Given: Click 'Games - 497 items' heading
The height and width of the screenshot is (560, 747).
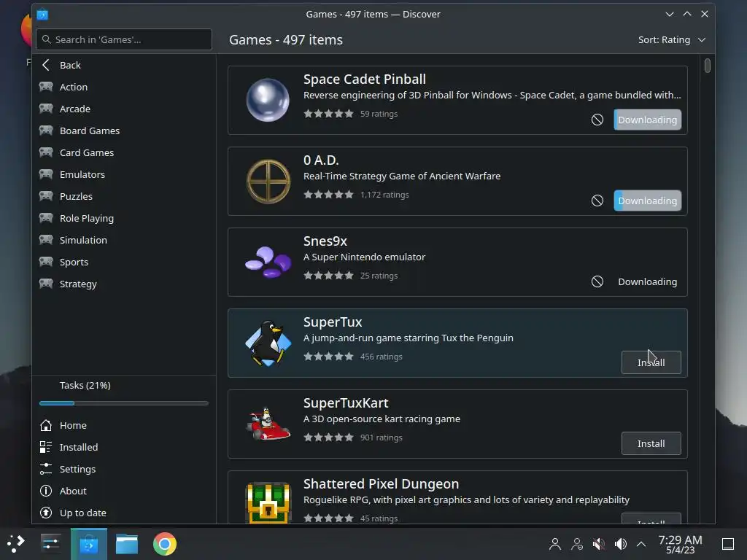Looking at the screenshot, I should (x=286, y=39).
